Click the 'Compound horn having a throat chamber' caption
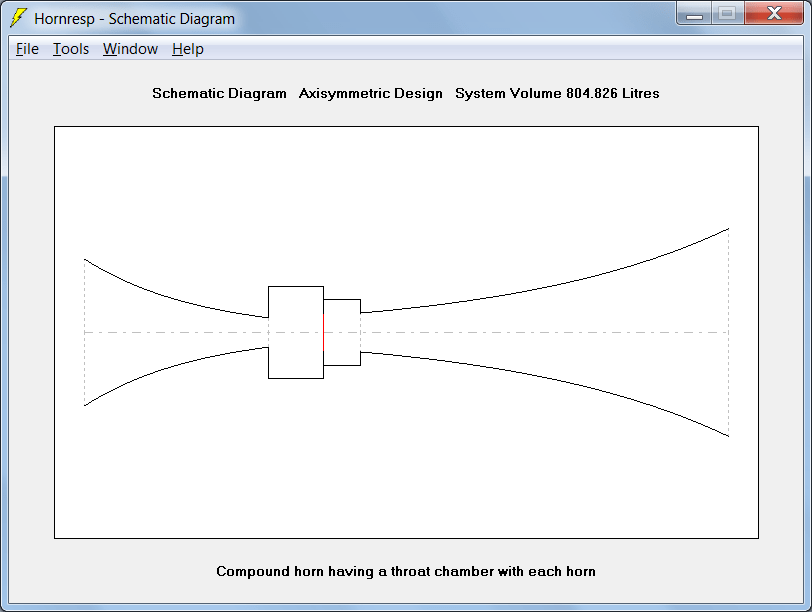812x612 pixels. tap(405, 571)
